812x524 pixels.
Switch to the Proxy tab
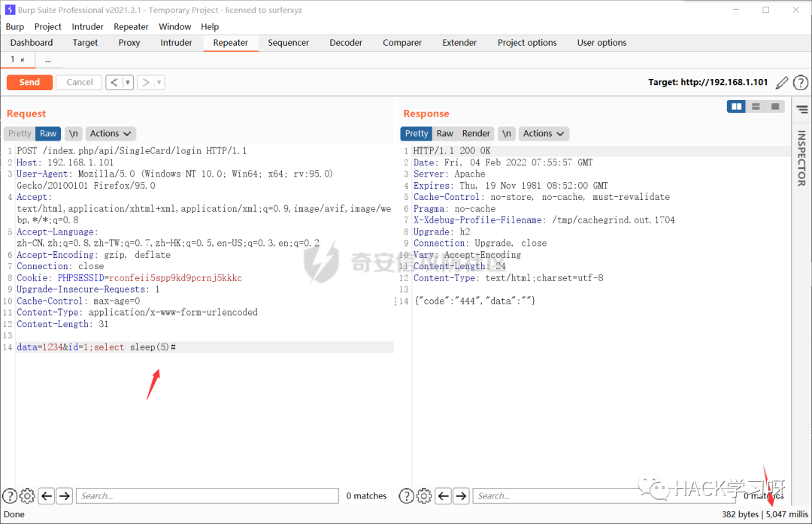[129, 42]
